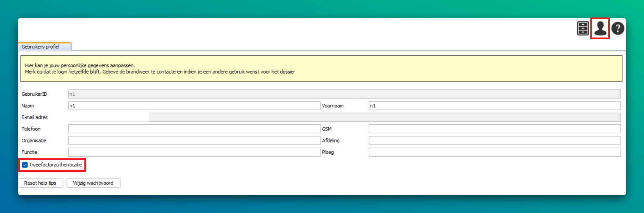The width and height of the screenshot is (644, 213).
Task: Click the Tweefactorauthenticatie label text
Action: [55, 165]
